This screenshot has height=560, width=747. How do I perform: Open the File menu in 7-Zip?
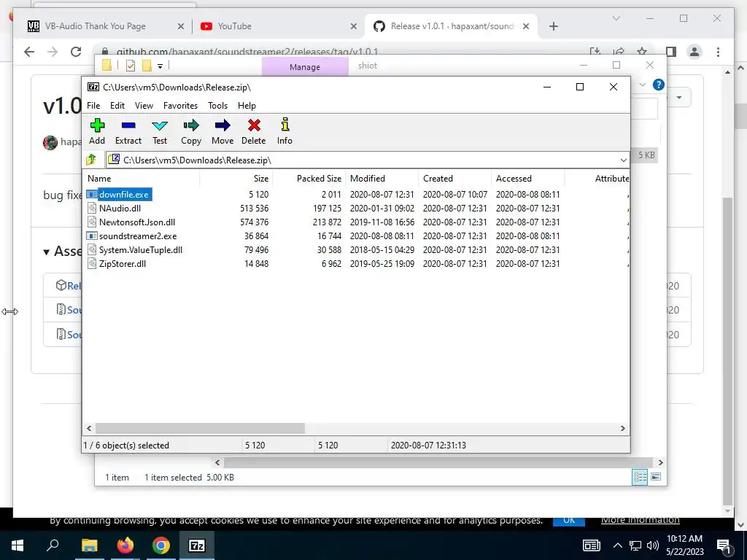tap(93, 106)
